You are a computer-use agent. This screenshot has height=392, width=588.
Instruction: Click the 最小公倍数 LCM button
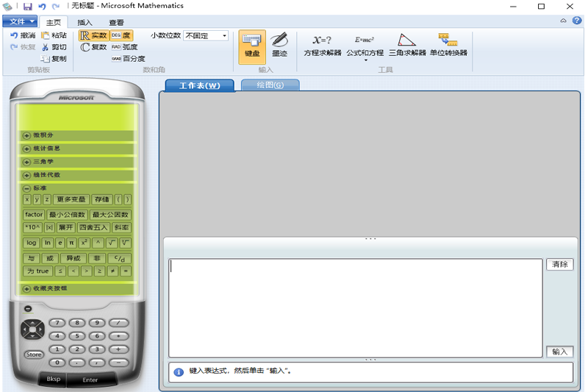67,215
